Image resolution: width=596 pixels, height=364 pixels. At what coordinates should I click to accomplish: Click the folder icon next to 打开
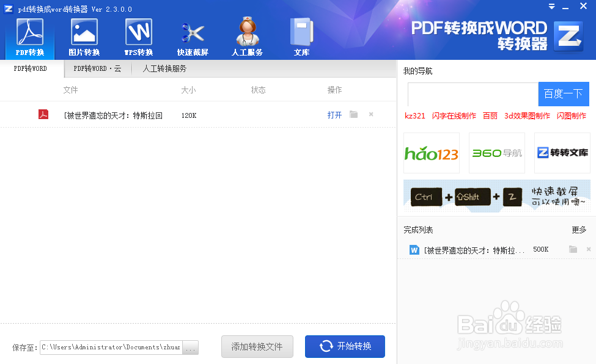353,114
